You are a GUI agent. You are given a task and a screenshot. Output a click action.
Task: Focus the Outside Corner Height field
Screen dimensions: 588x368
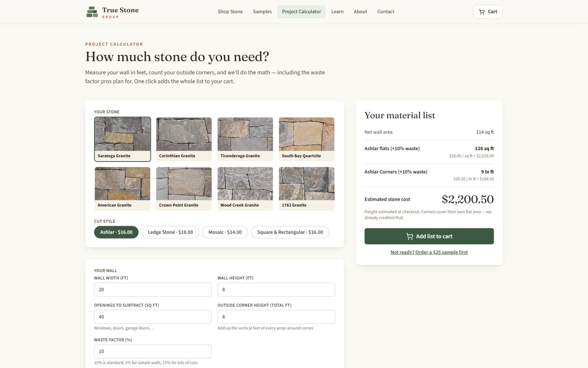click(x=276, y=317)
